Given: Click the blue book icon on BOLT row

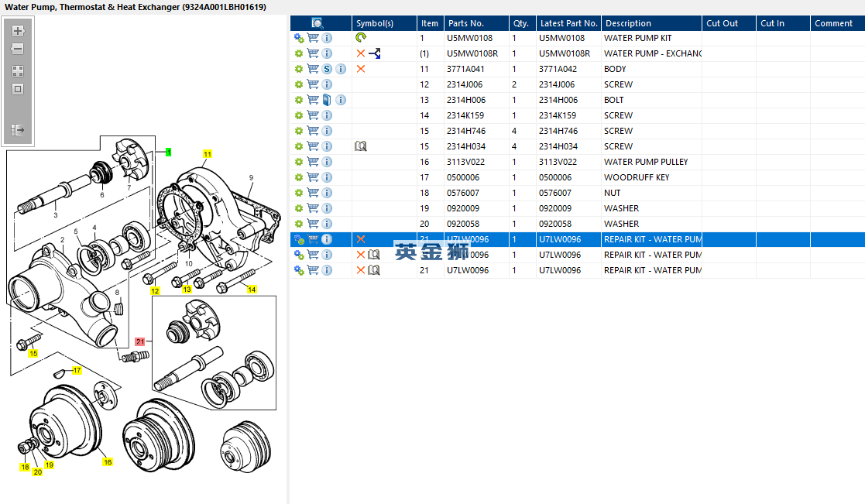Looking at the screenshot, I should [327, 100].
